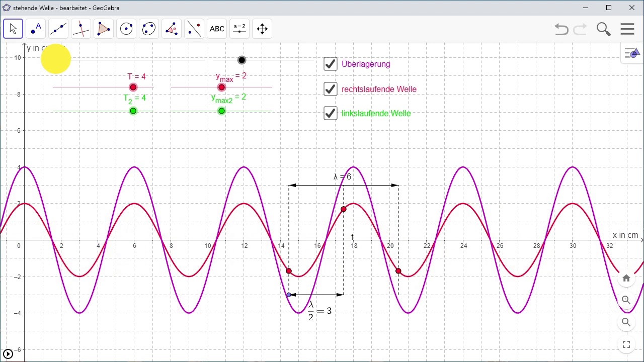Select the Move Graphics View tool
This screenshot has height=362, width=644.
(x=262, y=29)
